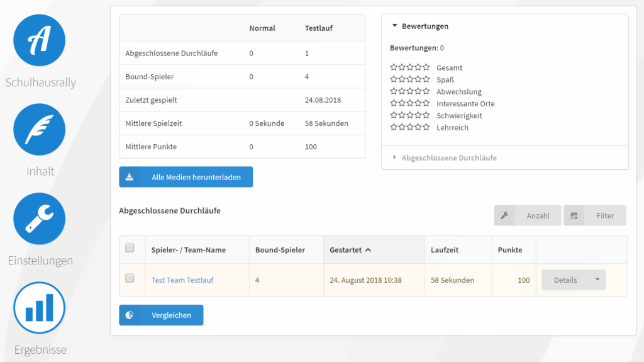
Task: Toggle the select-all checkbox in table header
Action: 130,248
